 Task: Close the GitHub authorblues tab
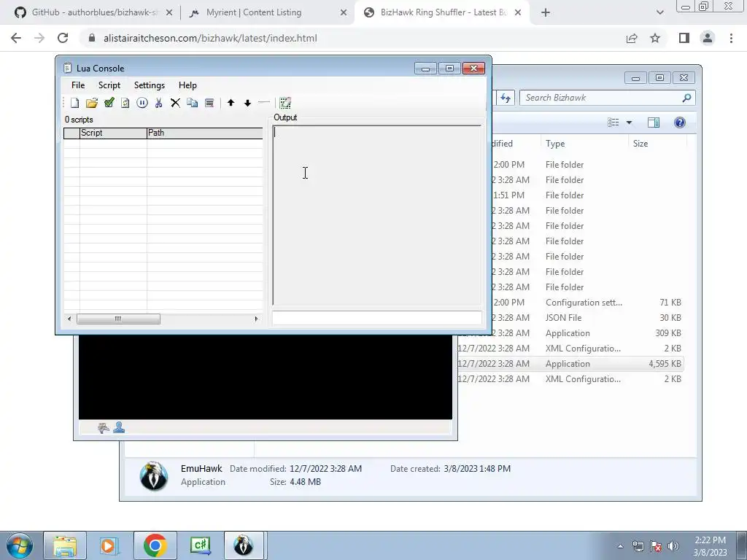169,13
